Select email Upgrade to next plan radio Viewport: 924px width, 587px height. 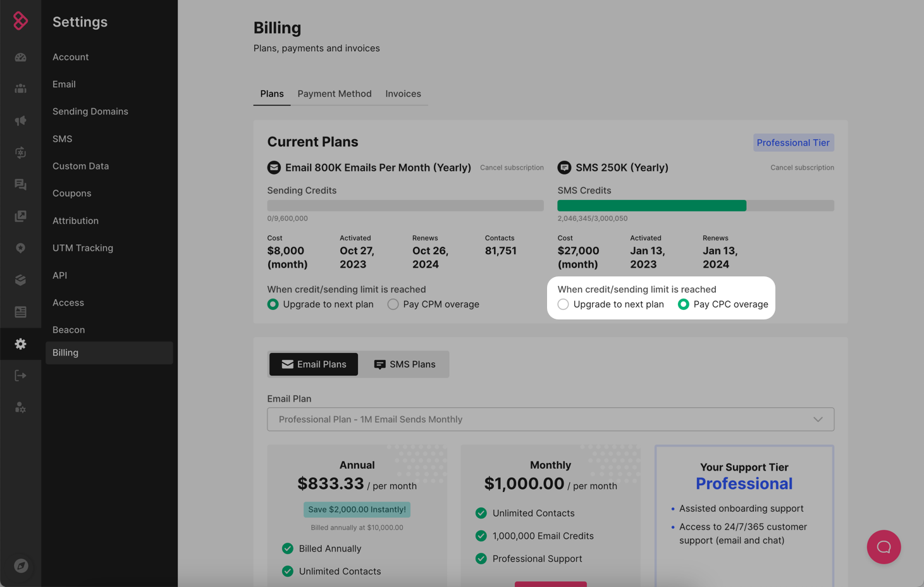click(273, 304)
